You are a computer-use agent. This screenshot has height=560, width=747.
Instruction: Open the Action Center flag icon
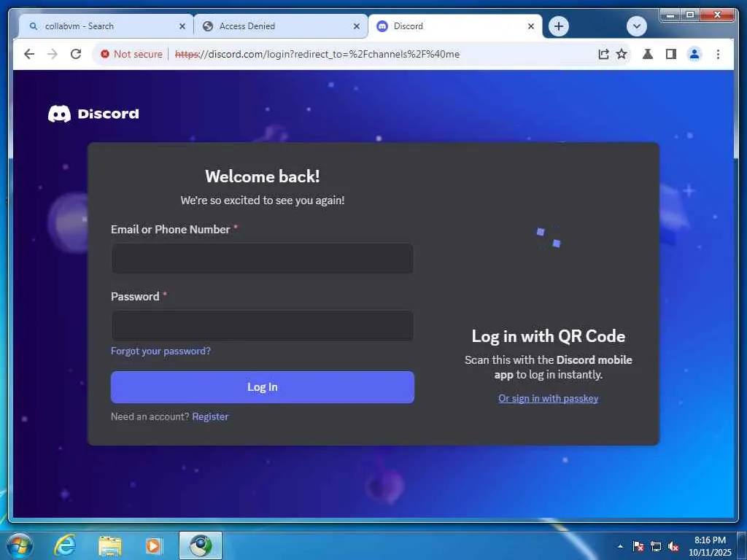pos(638,546)
